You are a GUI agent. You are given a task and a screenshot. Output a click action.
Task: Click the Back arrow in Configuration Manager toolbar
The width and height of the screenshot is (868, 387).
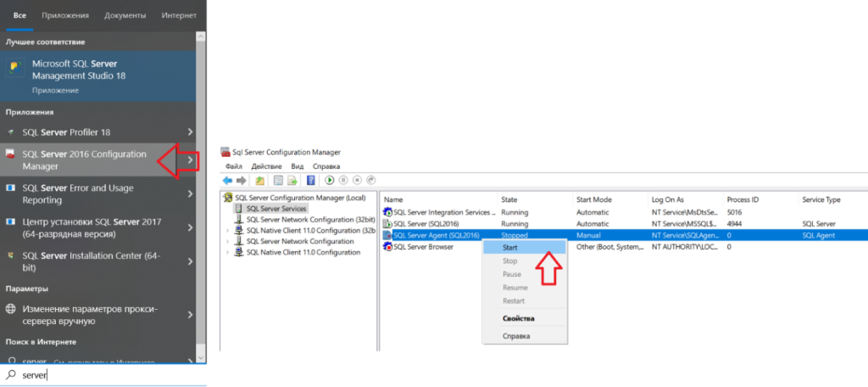pyautogui.click(x=227, y=180)
